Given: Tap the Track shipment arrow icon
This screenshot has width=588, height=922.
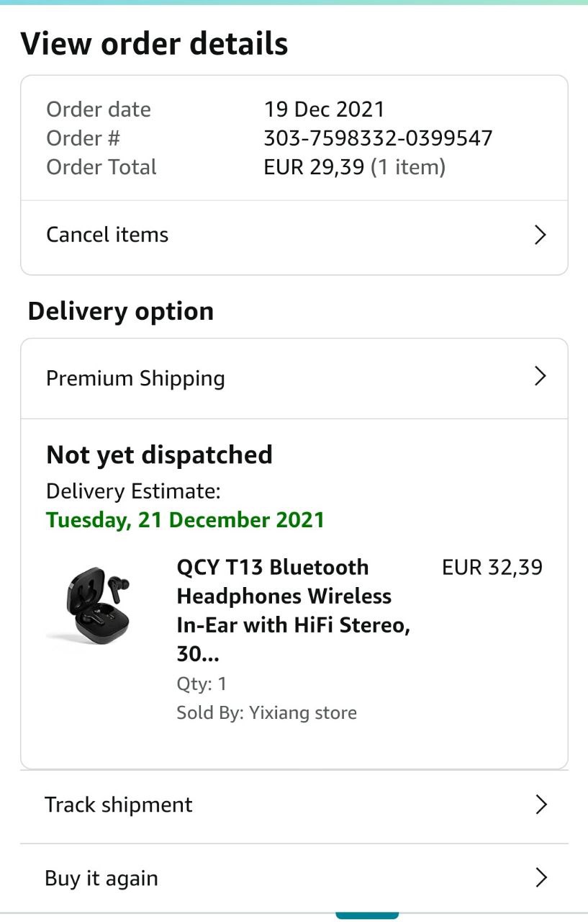Looking at the screenshot, I should tap(541, 805).
